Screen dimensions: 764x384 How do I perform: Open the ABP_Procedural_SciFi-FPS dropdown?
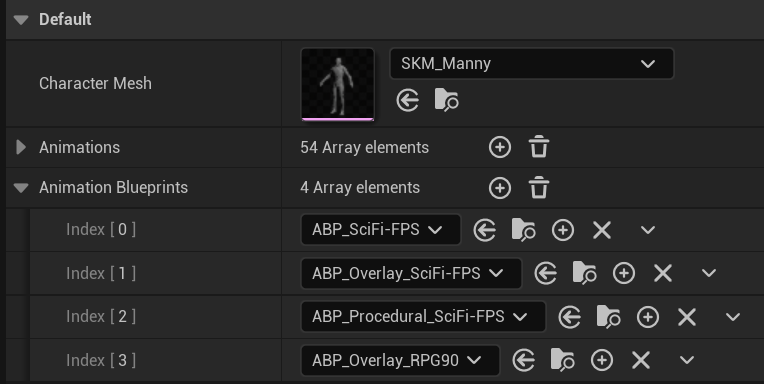tap(423, 317)
